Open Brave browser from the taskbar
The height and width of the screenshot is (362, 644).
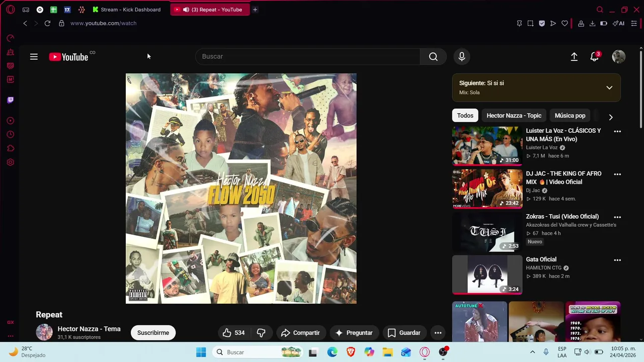(x=351, y=352)
